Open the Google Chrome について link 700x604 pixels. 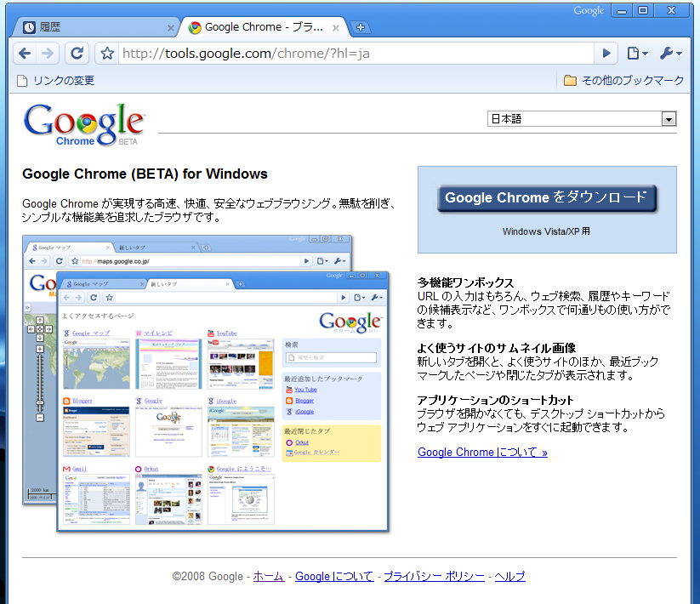(x=482, y=453)
